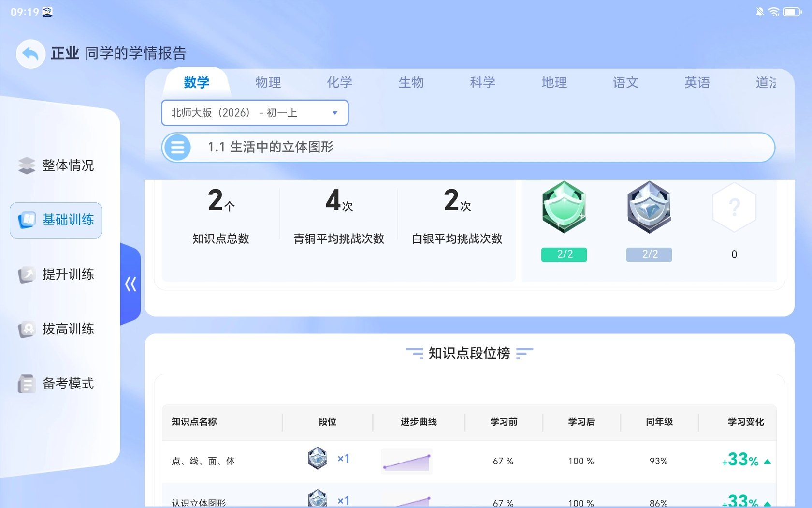Click the 知识点总数 statistic label

(x=221, y=239)
